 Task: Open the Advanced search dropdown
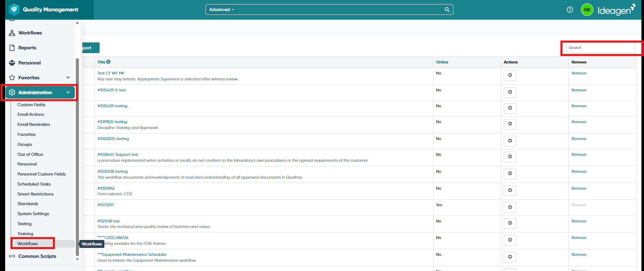222,10
